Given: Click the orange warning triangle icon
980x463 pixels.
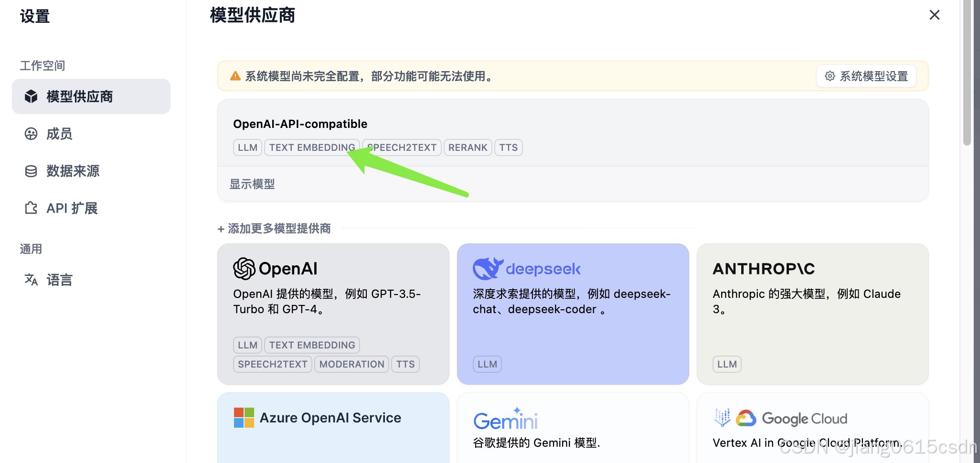Looking at the screenshot, I should click(x=235, y=76).
